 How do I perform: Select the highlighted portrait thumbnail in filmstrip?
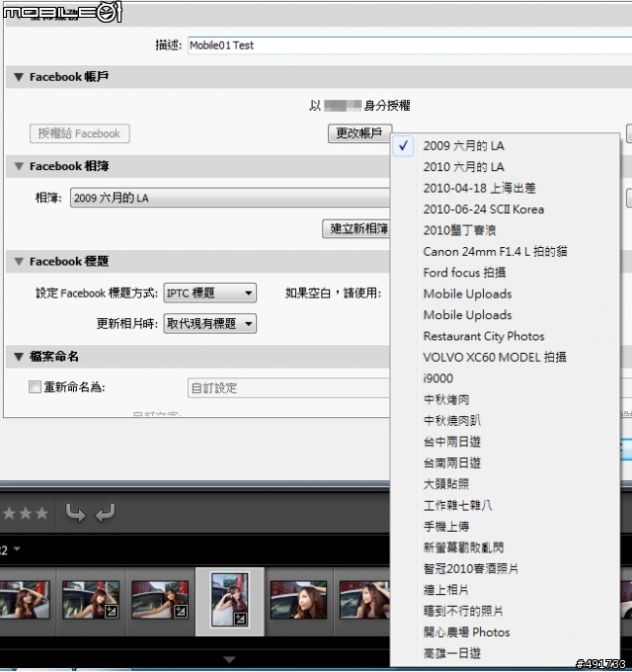click(230, 600)
